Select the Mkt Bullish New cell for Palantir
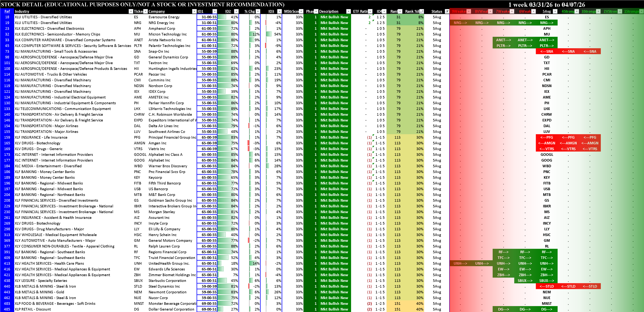This screenshot has height=312, width=644. pyautogui.click(x=334, y=46)
